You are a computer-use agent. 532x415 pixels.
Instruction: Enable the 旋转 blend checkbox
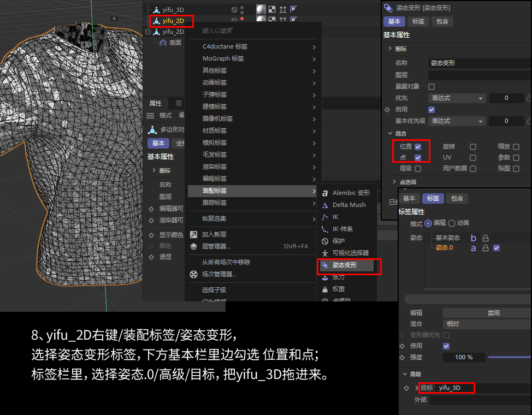[472, 146]
